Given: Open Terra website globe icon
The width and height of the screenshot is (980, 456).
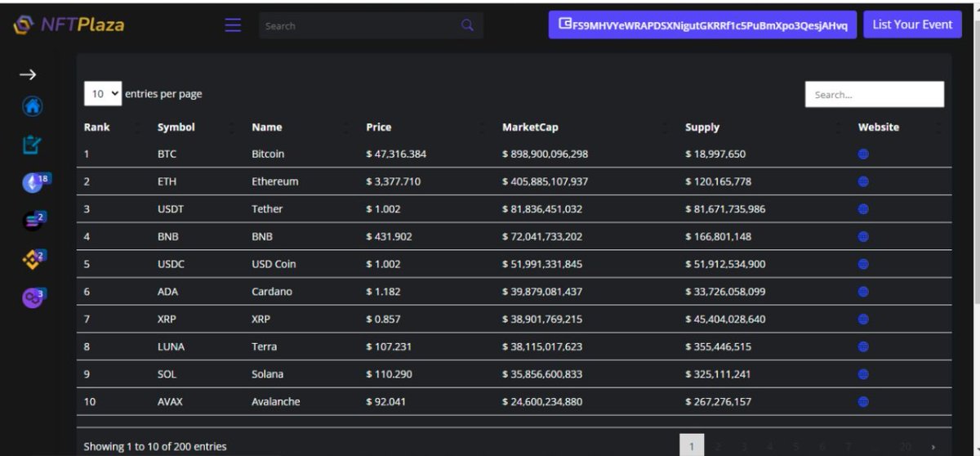Looking at the screenshot, I should click(x=863, y=346).
